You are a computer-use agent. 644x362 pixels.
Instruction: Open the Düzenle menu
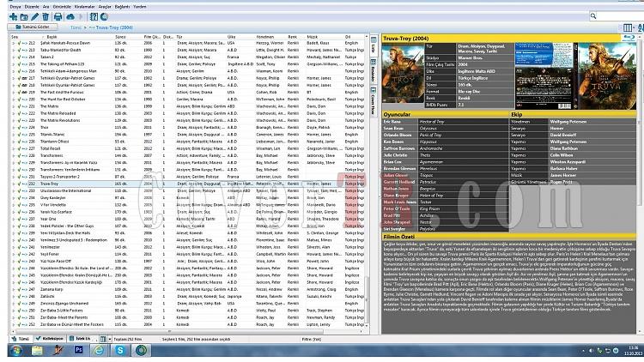click(31, 7)
